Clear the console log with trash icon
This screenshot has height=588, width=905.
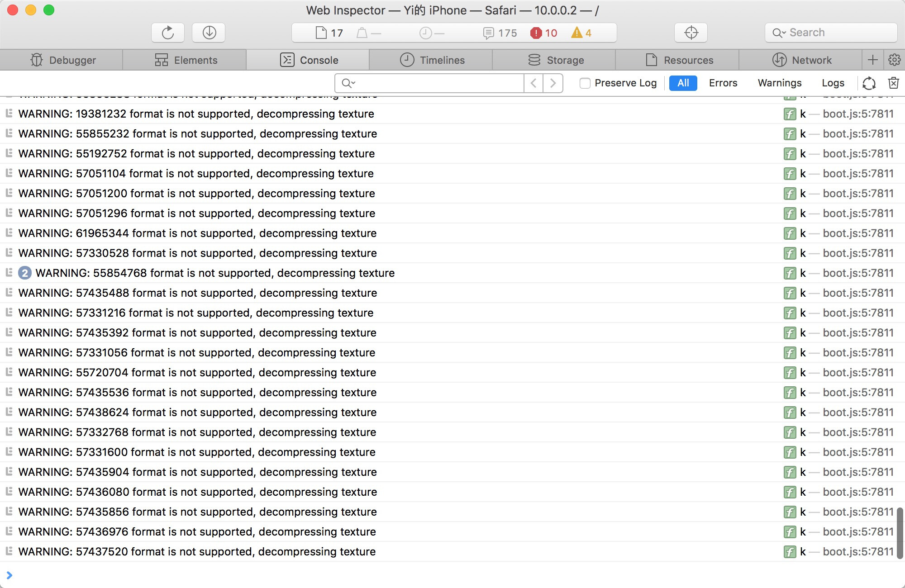(x=893, y=83)
